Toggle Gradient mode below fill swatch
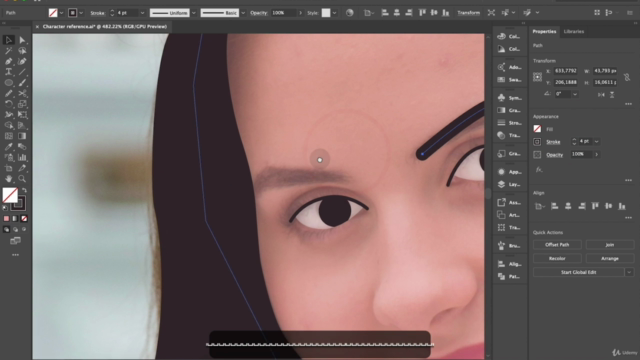 [15, 218]
